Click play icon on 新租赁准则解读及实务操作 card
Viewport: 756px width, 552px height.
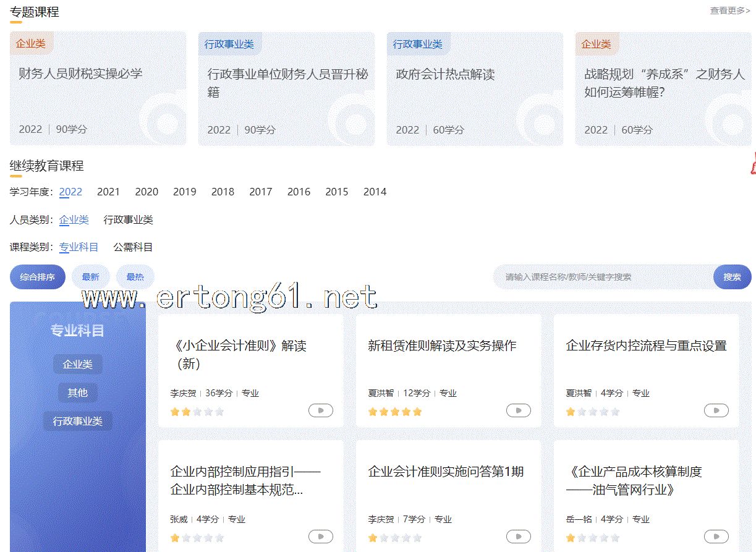518,410
